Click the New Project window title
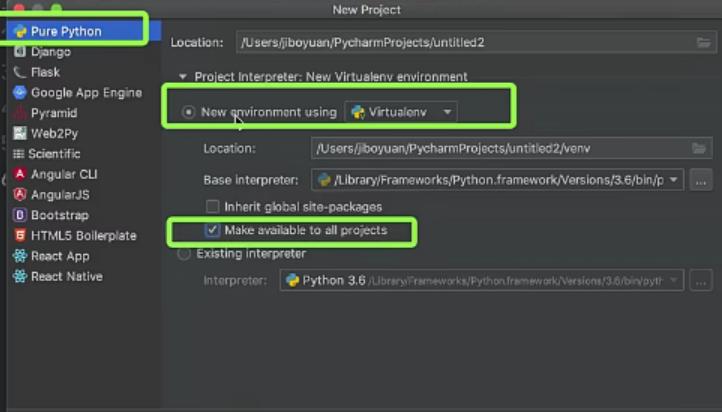This screenshot has width=722, height=412. click(367, 10)
